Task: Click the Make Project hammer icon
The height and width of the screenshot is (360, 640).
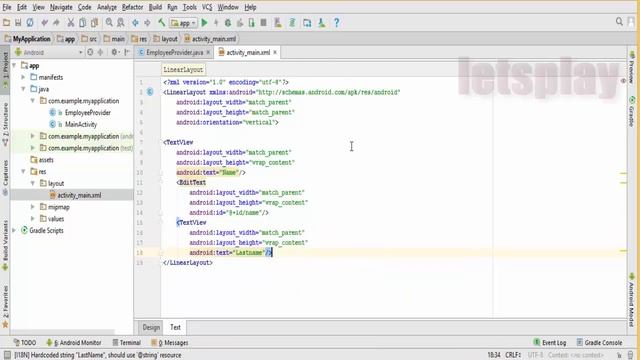Action: tap(162, 23)
